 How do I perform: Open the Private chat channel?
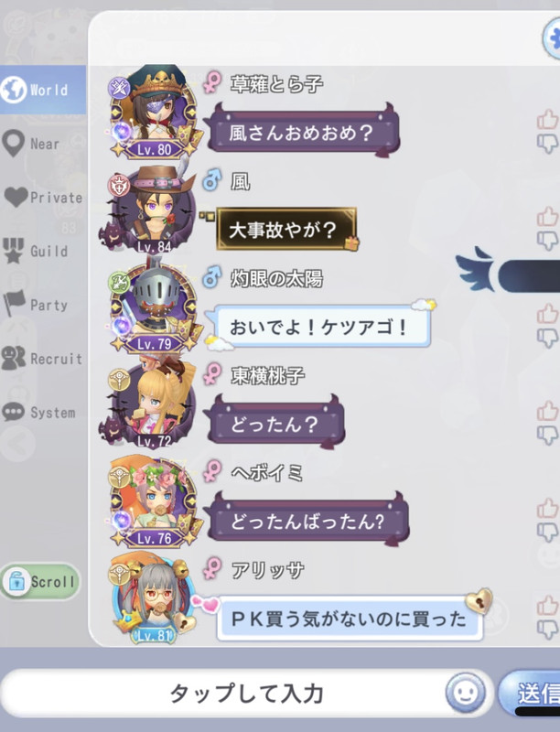[x=43, y=197]
